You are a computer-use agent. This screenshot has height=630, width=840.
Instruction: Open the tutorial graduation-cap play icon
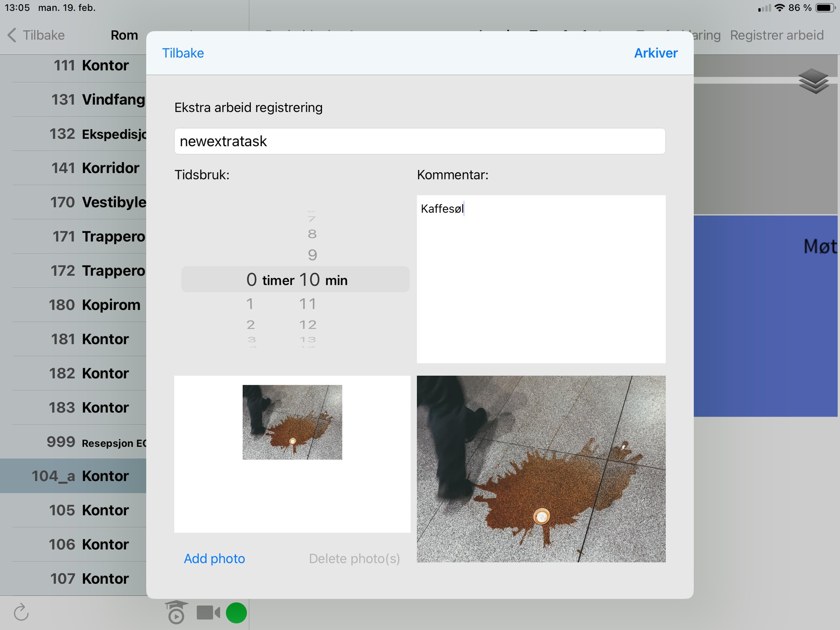point(176,612)
